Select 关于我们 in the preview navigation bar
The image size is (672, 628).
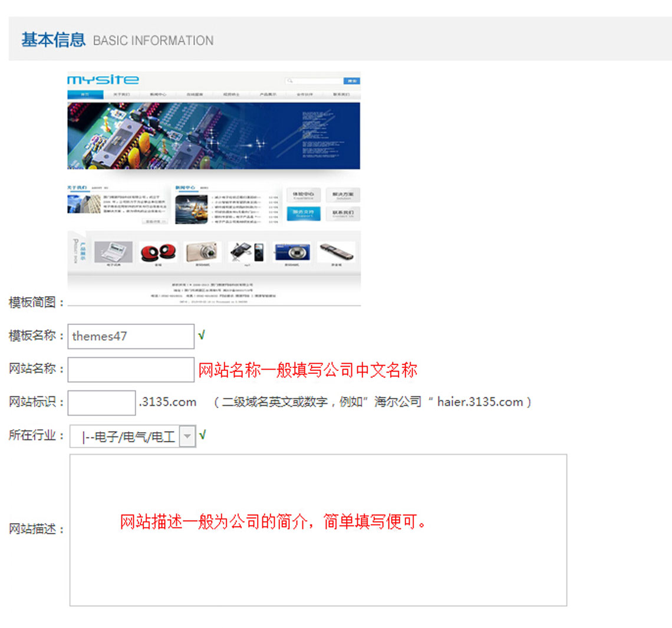coord(121,94)
